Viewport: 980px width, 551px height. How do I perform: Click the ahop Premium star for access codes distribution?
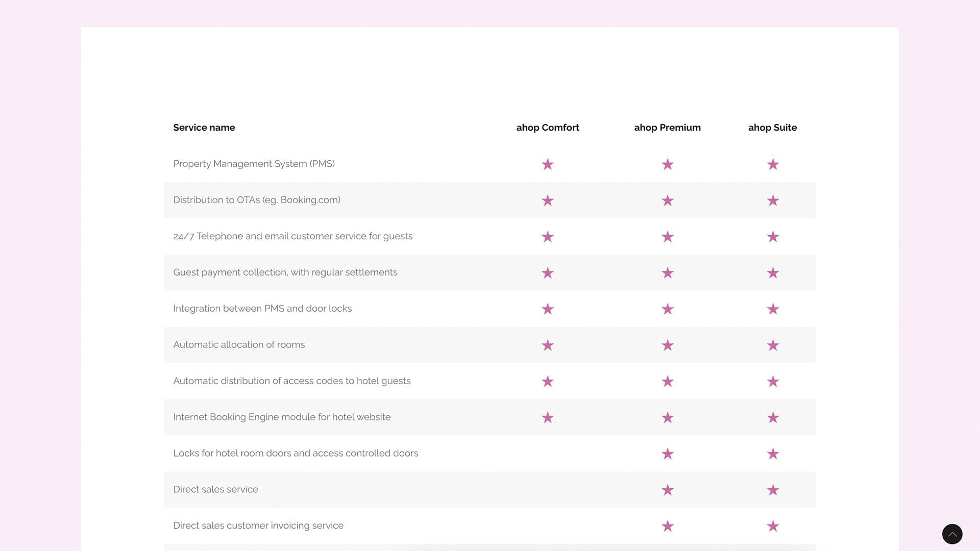click(668, 382)
